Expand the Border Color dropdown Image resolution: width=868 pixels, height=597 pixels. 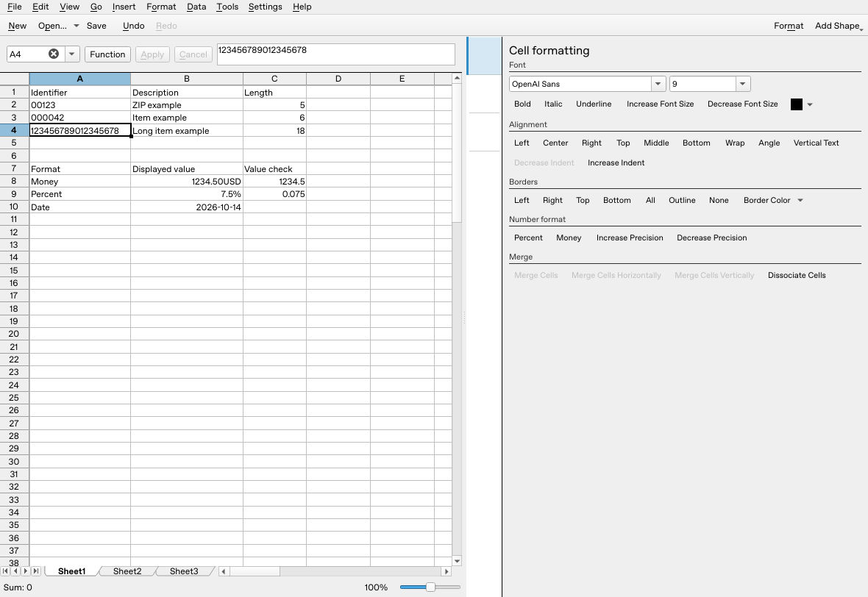[x=800, y=200]
